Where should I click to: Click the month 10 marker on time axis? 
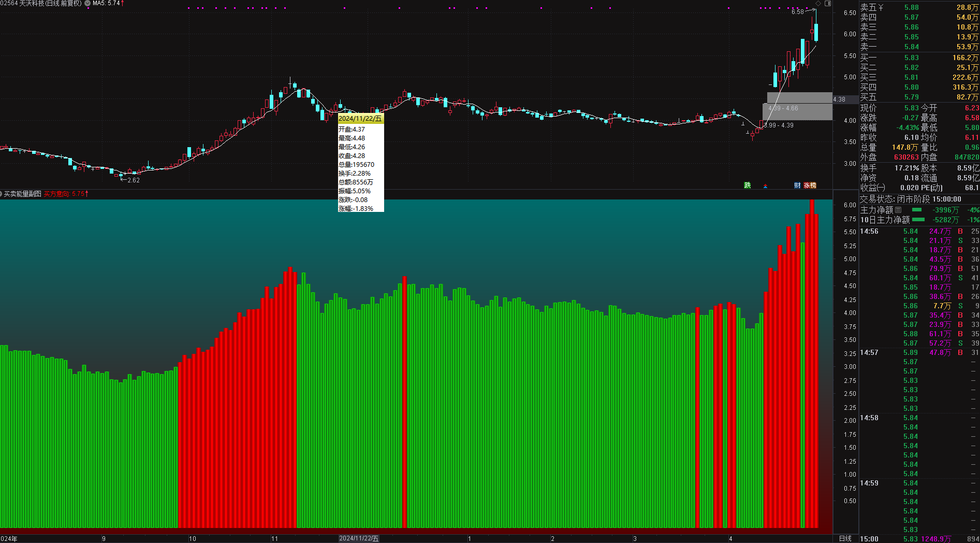coord(192,539)
